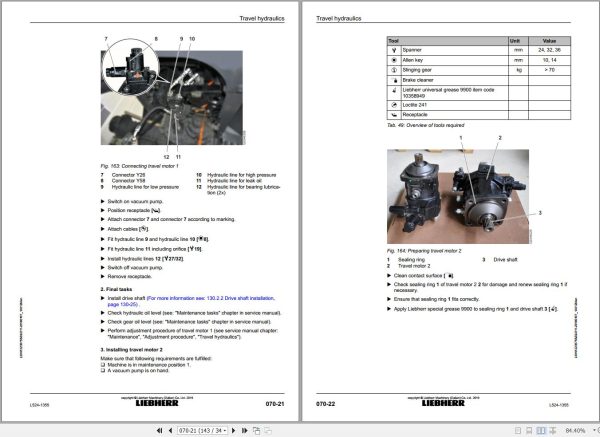Click the Spanner row in tools table
This screenshot has height=437, width=600.
point(479,50)
